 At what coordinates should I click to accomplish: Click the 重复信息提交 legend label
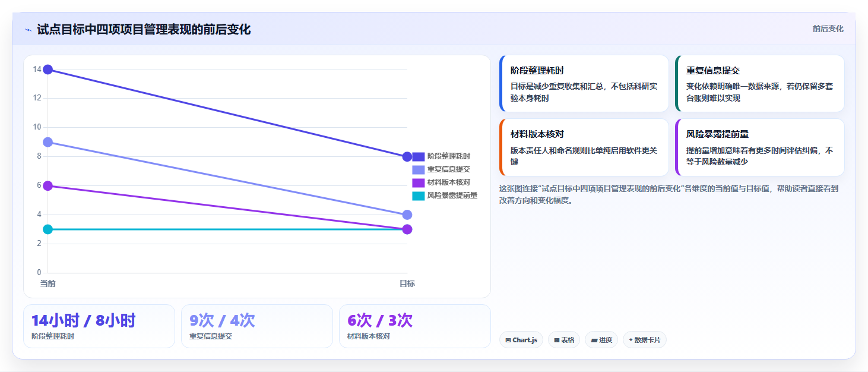click(449, 169)
